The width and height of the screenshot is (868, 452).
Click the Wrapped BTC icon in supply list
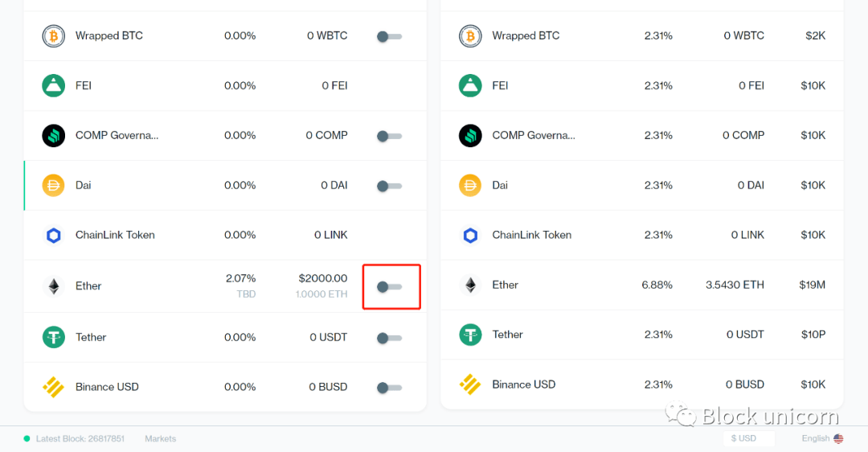click(x=54, y=36)
